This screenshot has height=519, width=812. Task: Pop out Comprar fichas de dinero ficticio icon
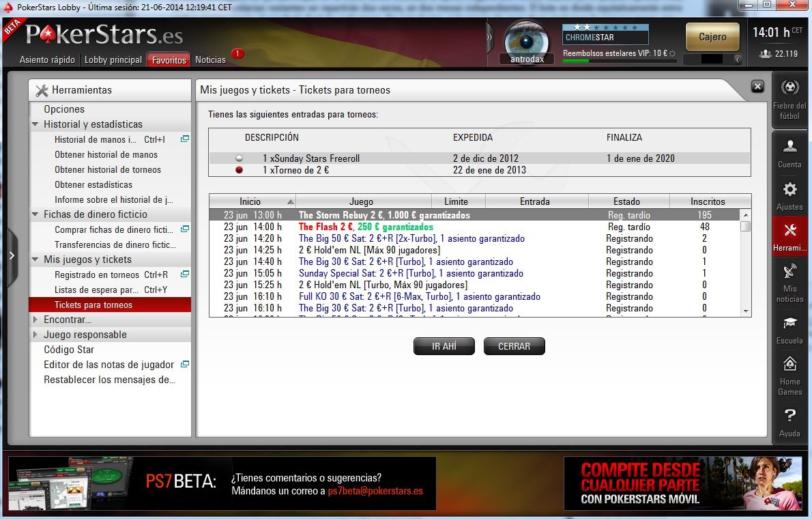point(184,229)
